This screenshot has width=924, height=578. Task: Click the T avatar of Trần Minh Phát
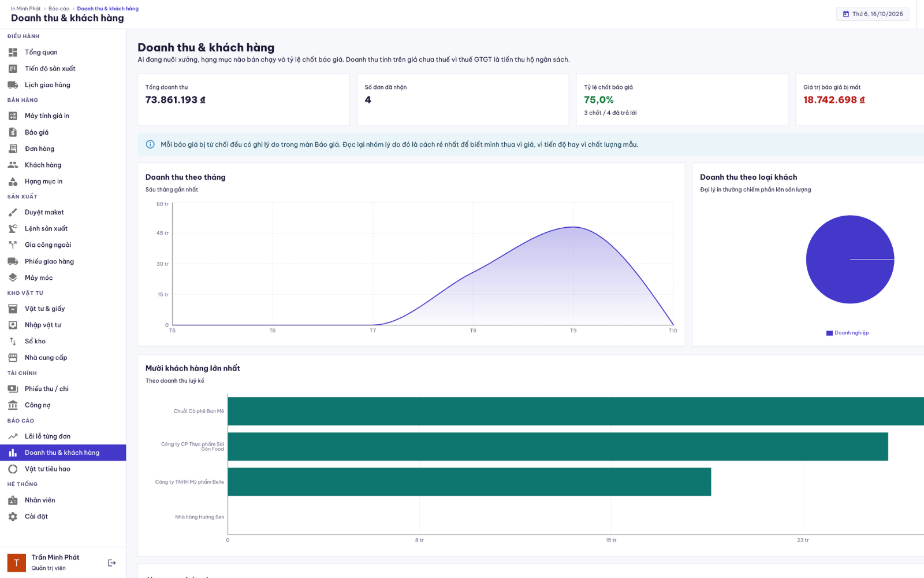coord(17,562)
